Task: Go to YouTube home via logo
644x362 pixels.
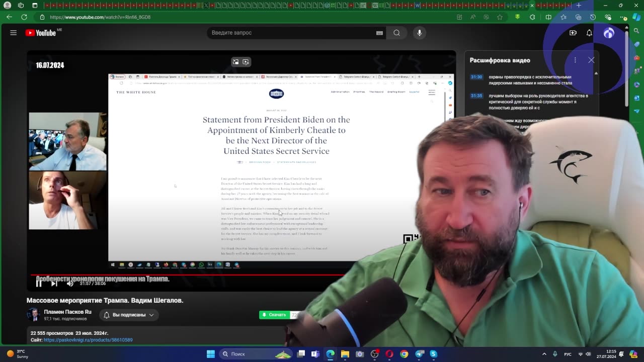Action: click(x=40, y=33)
